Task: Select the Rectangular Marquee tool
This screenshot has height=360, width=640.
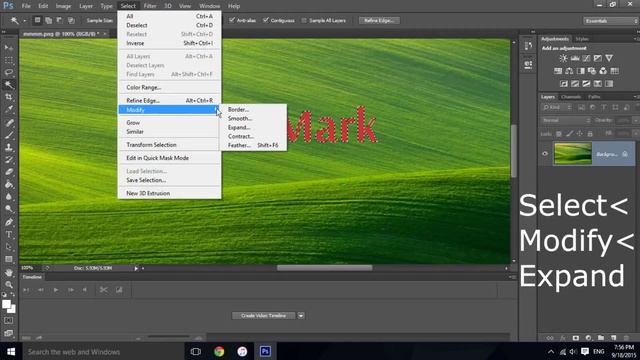Action: point(9,60)
